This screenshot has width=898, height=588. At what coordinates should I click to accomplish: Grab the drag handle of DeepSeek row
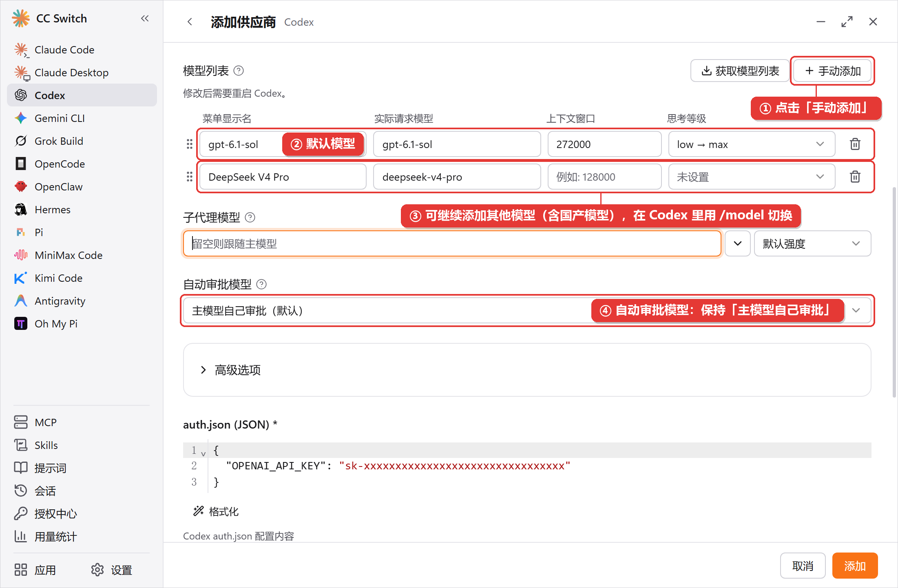[x=190, y=177]
